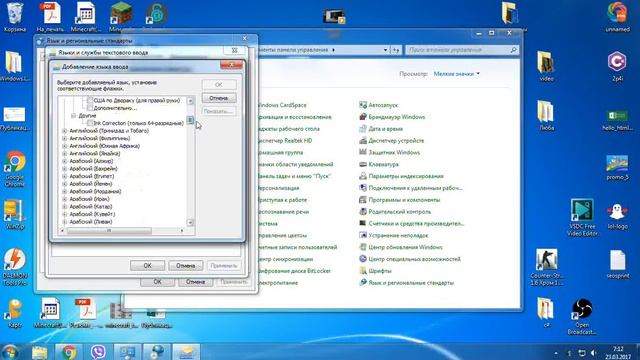
Task: Open Центр обновления Windows item
Action: click(401, 247)
